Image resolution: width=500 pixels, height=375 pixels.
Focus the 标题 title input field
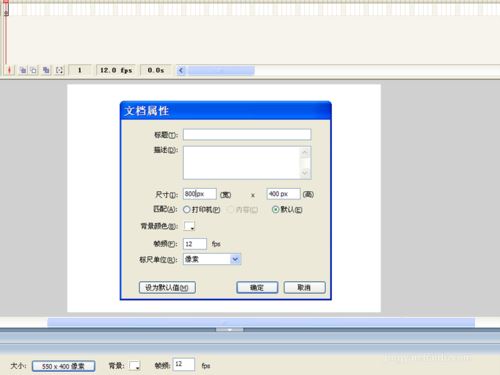(x=247, y=135)
